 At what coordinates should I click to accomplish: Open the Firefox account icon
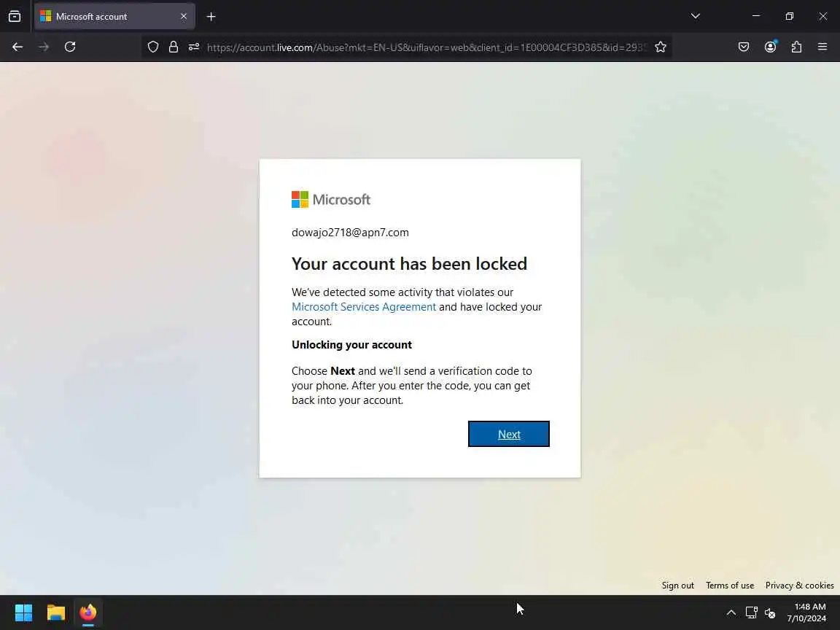(770, 47)
